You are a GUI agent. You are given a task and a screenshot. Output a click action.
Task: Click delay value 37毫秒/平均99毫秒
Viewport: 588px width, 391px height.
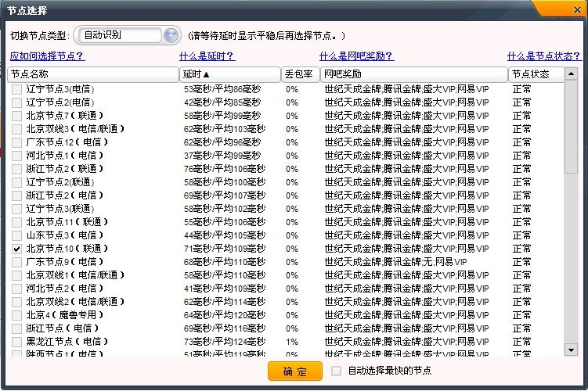[x=222, y=156]
